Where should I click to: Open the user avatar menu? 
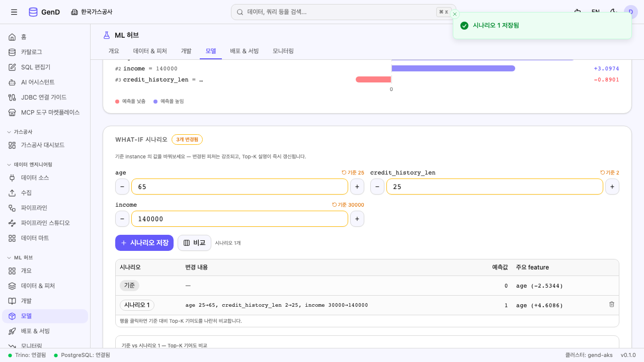pyautogui.click(x=631, y=12)
